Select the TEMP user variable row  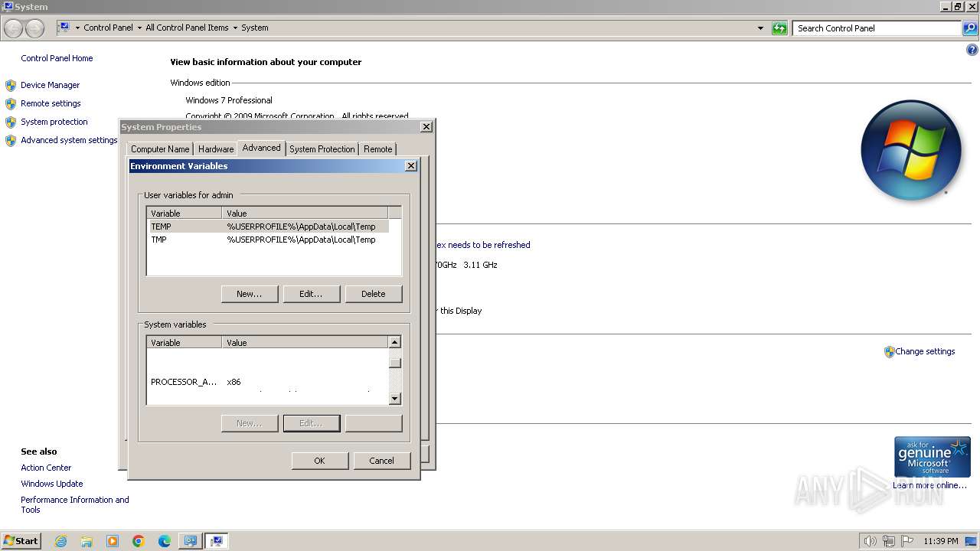pos(269,227)
